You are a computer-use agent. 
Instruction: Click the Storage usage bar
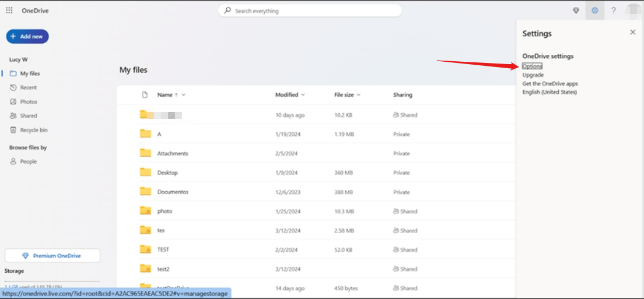pos(52,282)
